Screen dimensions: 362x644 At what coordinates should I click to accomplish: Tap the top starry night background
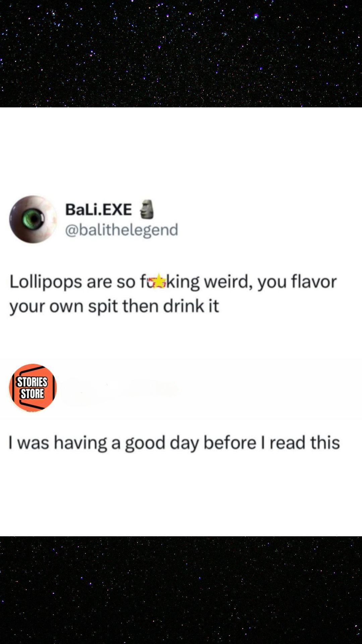pyautogui.click(x=181, y=54)
